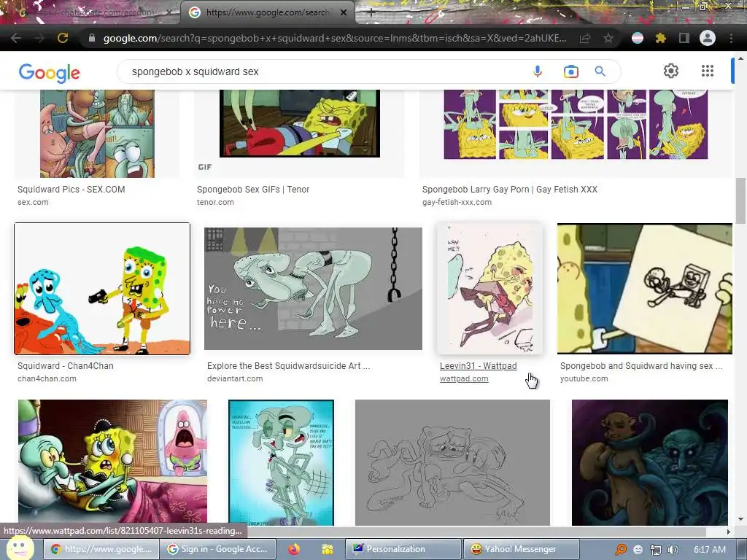Open the 'Squidward - Chan4Chan' result title

(x=65, y=366)
